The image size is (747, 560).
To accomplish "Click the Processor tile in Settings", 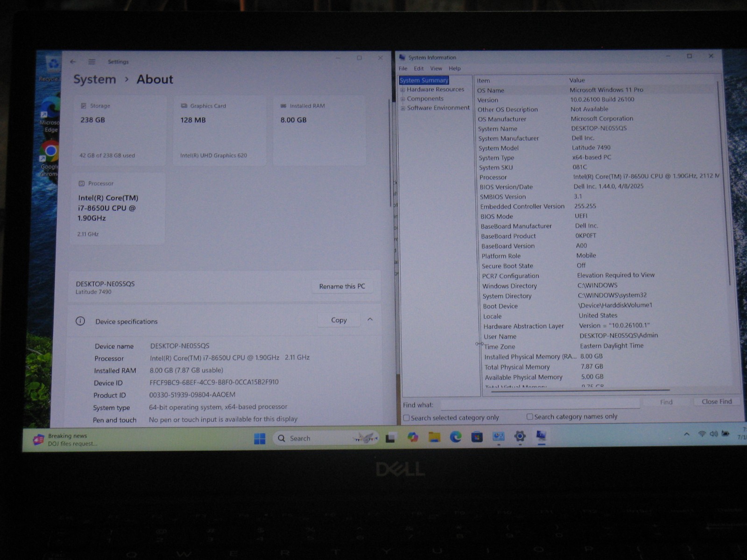I will (x=118, y=208).
